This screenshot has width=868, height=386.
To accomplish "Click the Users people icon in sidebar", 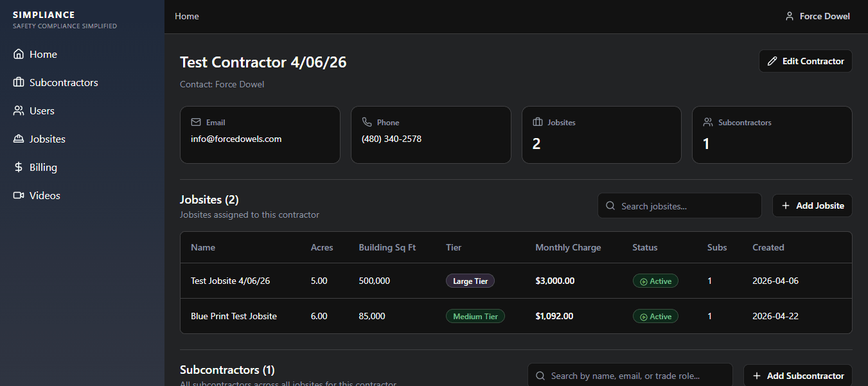I will (19, 110).
